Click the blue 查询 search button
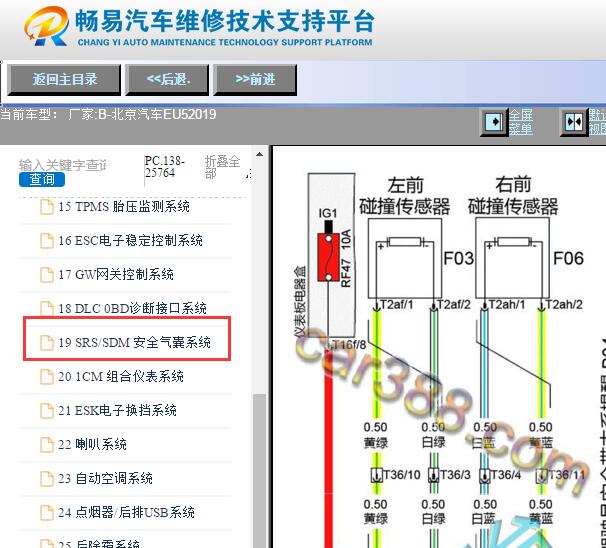606x548 pixels. coord(42,179)
